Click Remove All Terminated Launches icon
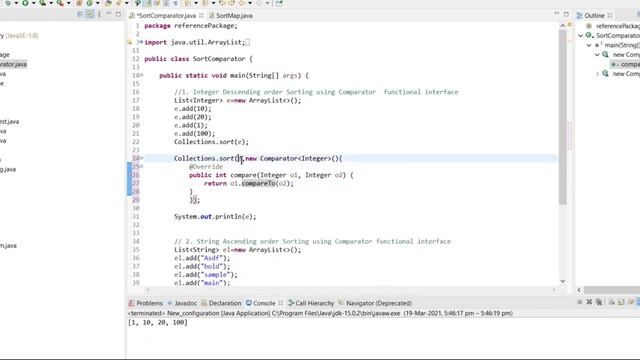The image size is (640, 360). coord(599,302)
